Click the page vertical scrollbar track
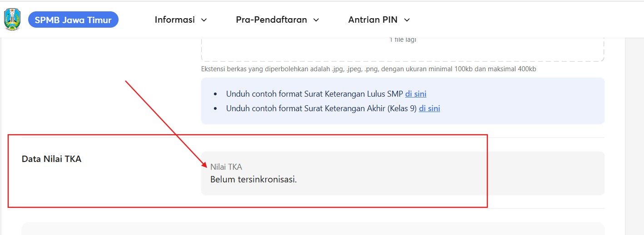Screen dimensions: 644x235 (634, 136)
